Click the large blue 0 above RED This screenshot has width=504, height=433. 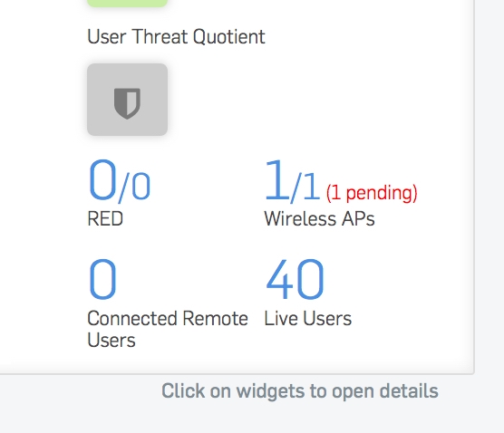click(x=102, y=180)
